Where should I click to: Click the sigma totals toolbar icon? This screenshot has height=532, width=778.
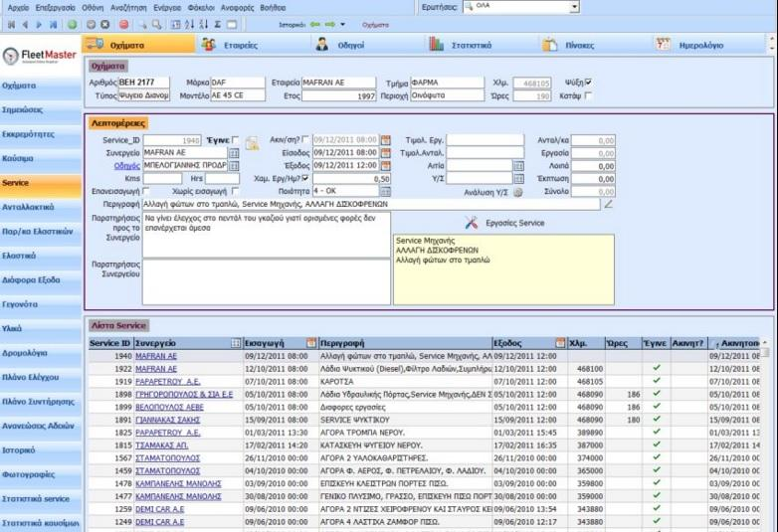click(x=217, y=24)
